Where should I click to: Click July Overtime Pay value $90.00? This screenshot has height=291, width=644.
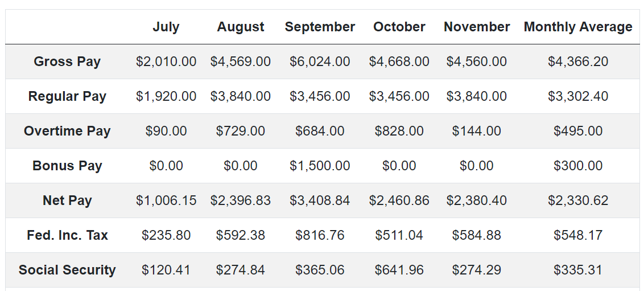[166, 131]
